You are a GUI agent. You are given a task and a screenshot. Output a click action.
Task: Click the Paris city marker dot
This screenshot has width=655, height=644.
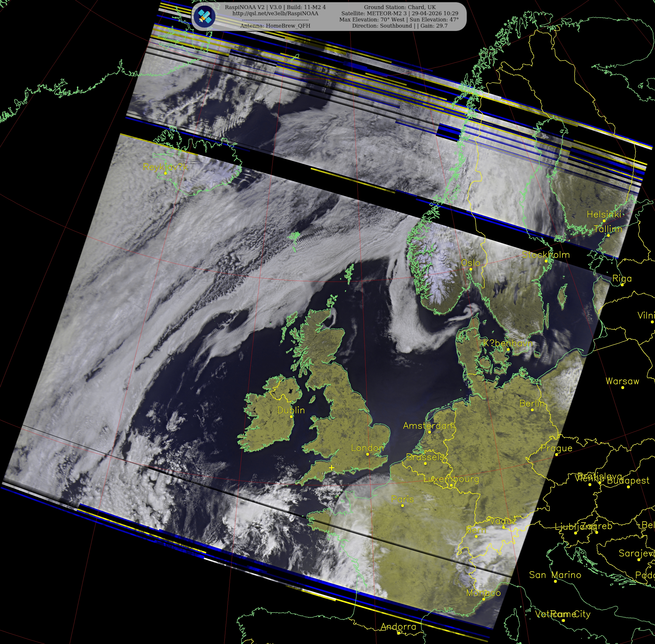403,506
